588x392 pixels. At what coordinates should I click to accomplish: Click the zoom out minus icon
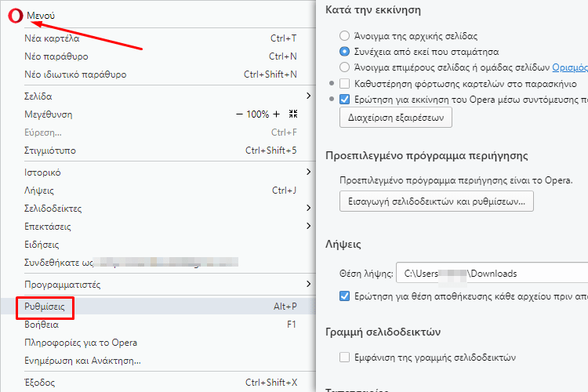[239, 114]
